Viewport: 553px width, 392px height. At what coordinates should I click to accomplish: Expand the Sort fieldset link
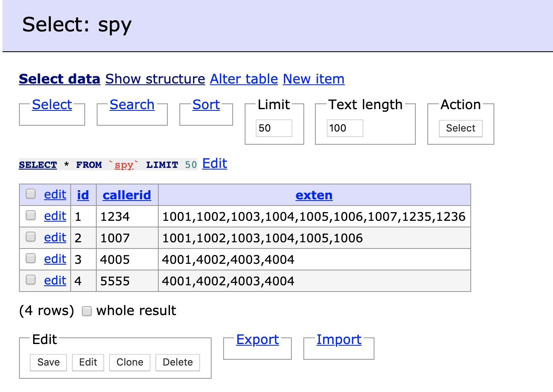(x=206, y=105)
